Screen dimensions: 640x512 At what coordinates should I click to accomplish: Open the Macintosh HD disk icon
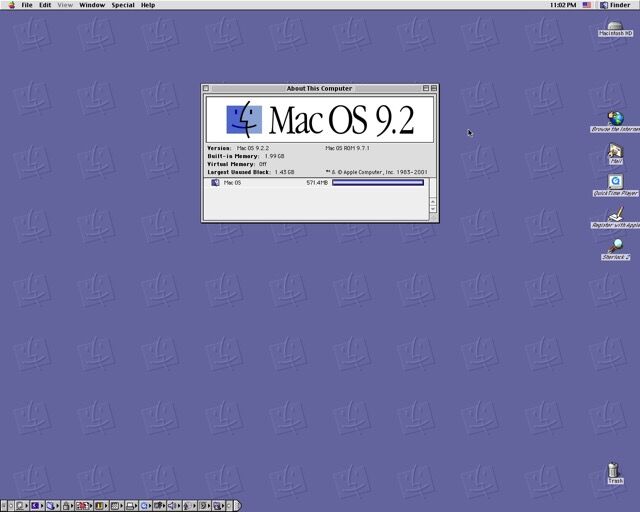[x=615, y=29]
